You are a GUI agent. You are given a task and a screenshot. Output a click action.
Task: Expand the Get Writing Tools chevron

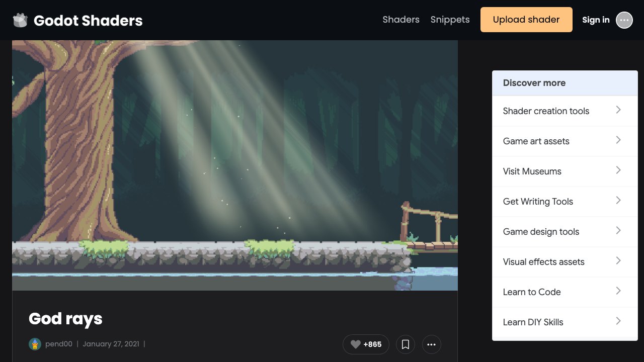click(x=619, y=200)
